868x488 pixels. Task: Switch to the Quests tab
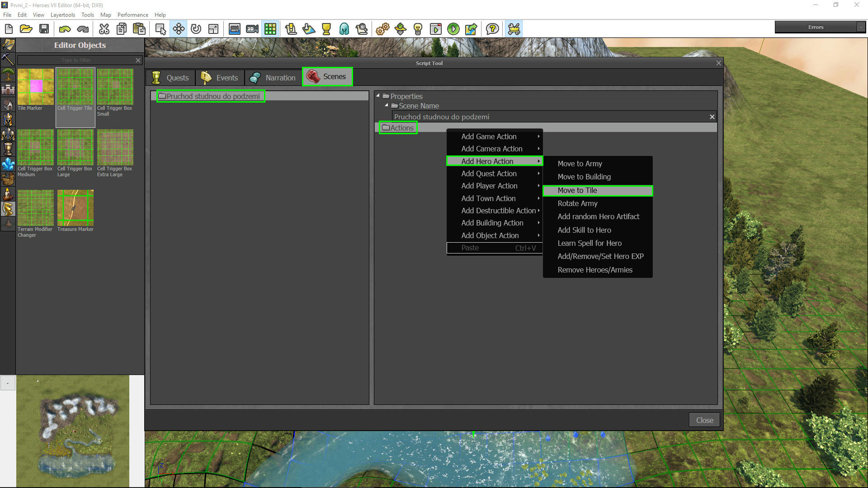pyautogui.click(x=171, y=78)
